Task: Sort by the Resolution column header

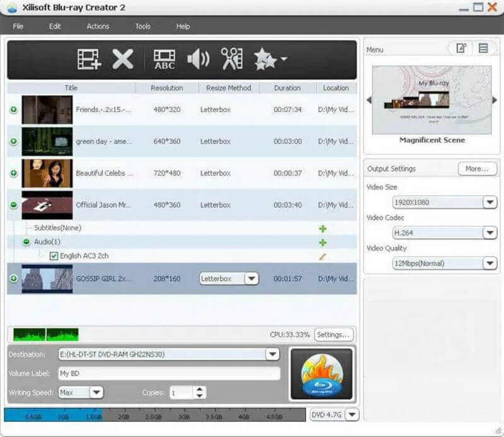Action: point(167,88)
